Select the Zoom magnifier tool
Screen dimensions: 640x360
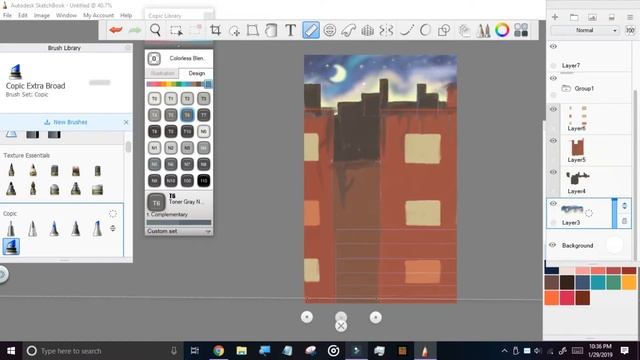[155, 30]
